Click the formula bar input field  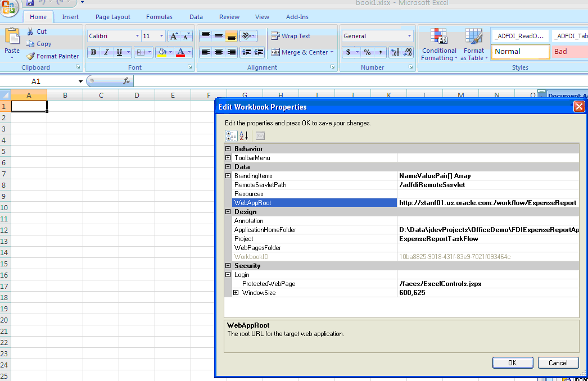pos(360,81)
